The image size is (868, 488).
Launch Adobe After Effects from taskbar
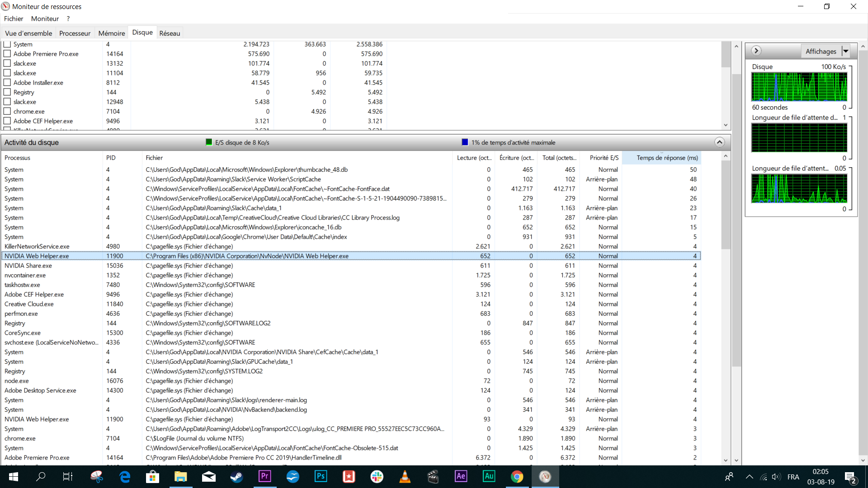pos(461,477)
